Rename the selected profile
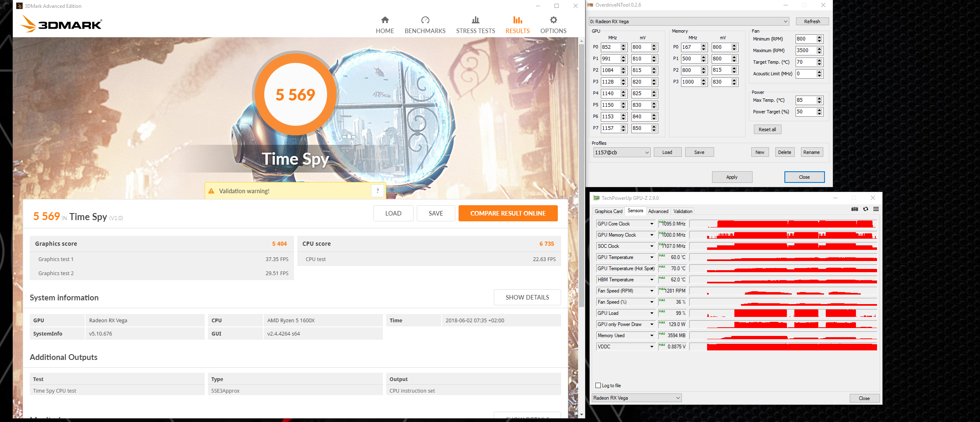 (811, 152)
